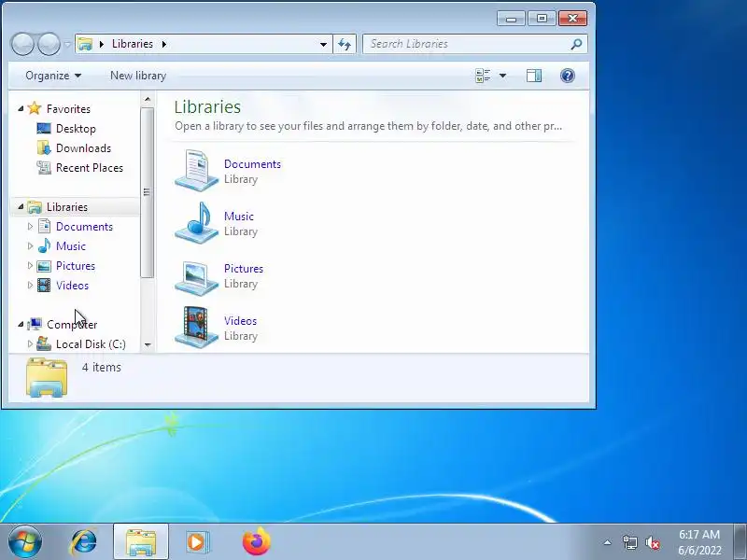Select Pictures in navigation pane
Screen dimensions: 747x560
(x=76, y=266)
